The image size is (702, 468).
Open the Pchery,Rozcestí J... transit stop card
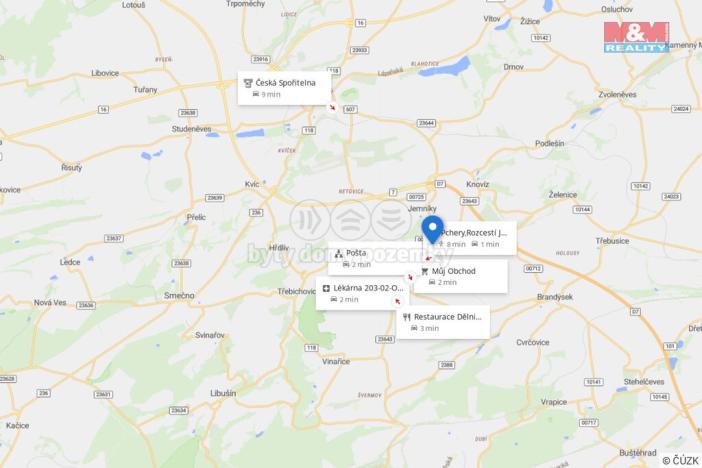475,238
